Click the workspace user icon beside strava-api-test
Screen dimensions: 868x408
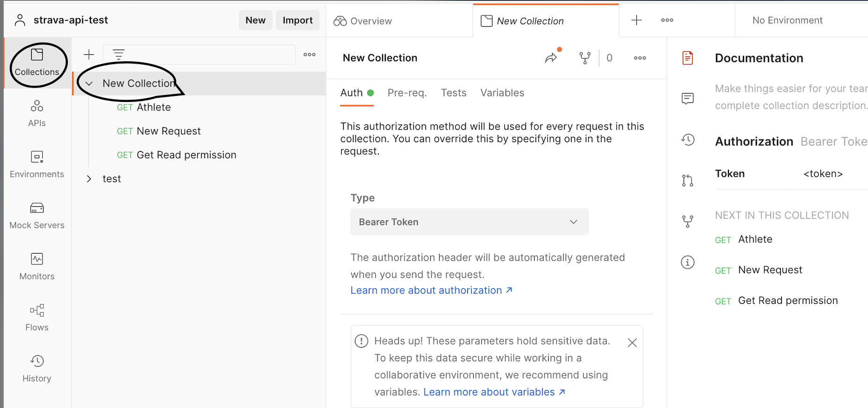tap(20, 20)
